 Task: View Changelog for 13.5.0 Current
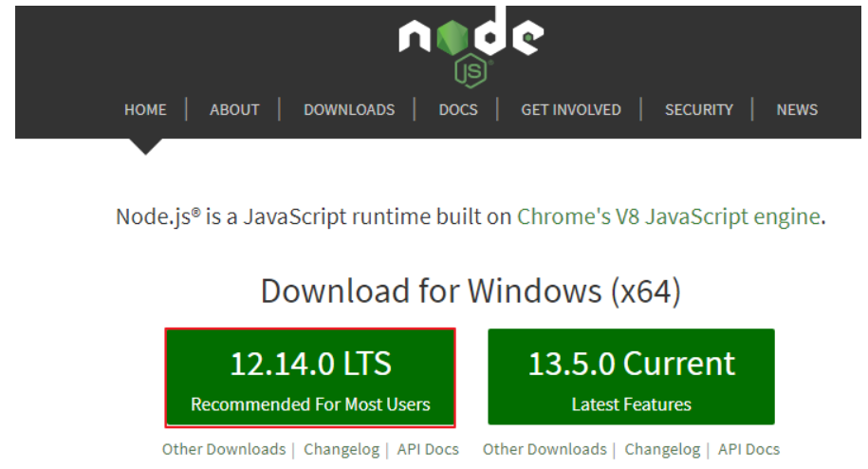click(x=662, y=449)
